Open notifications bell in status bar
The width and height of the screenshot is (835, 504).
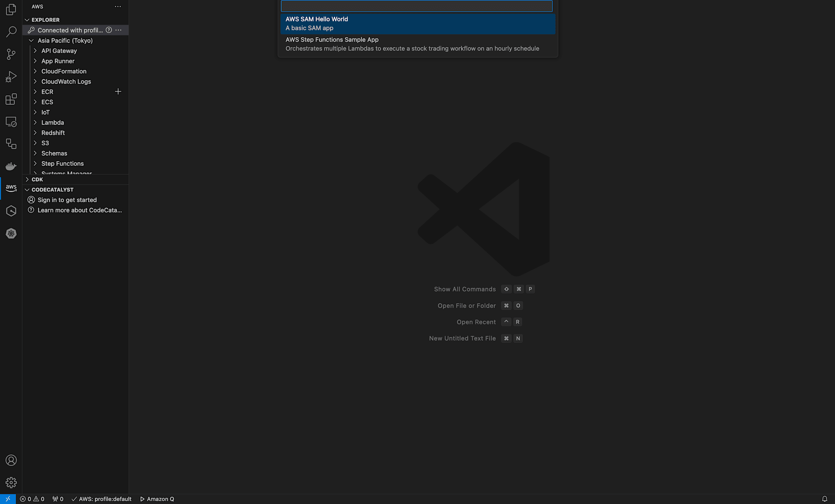825,499
